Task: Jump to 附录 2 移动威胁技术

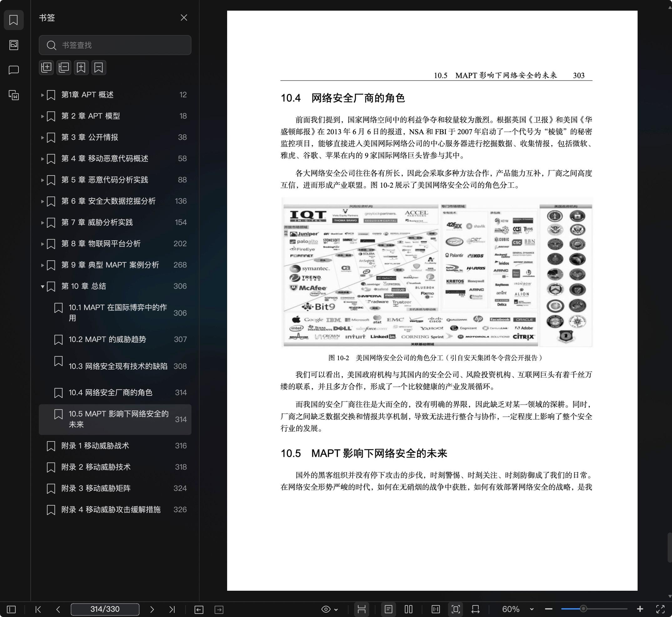Action: point(115,467)
